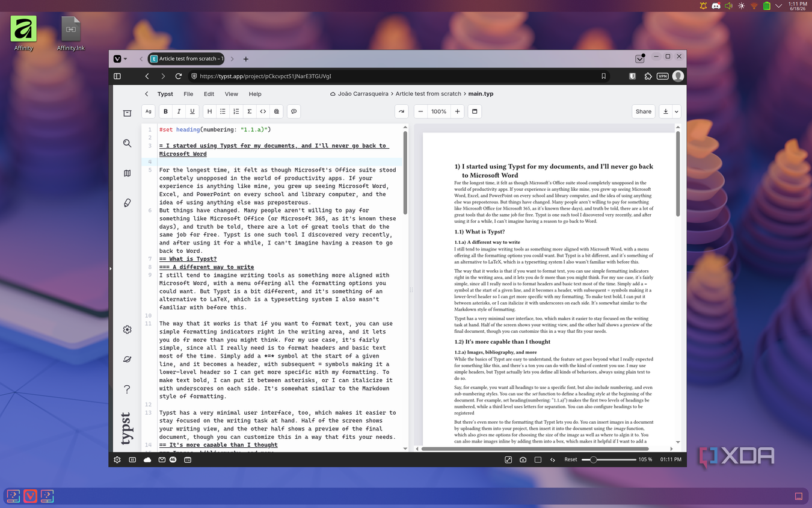Screen dimensions: 812x508
Task: Bookmark the page from the address bar
Action: click(x=603, y=76)
